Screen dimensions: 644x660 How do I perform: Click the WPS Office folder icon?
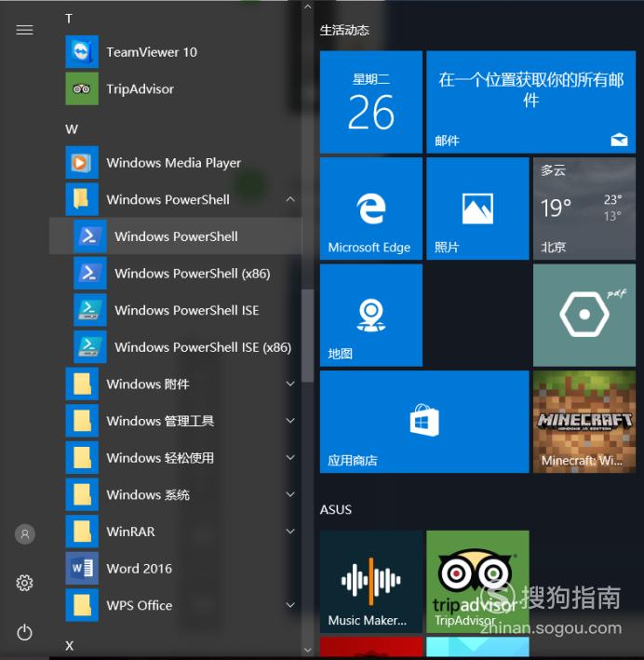coord(82,605)
